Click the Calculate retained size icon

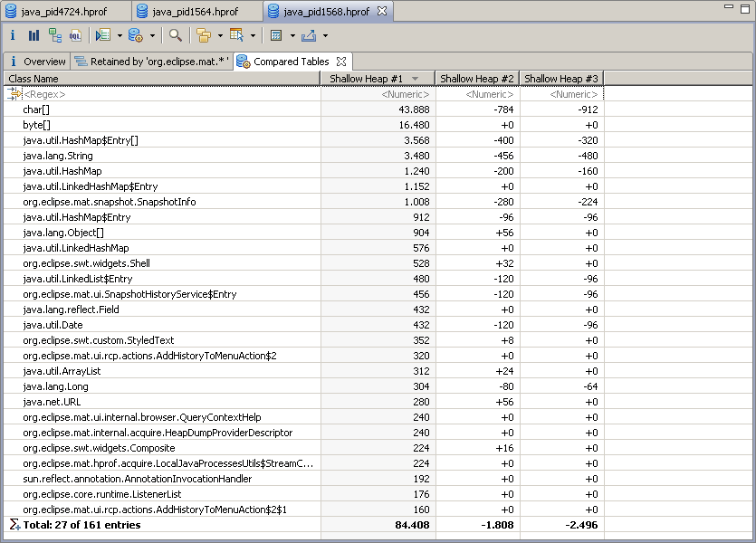(276, 35)
